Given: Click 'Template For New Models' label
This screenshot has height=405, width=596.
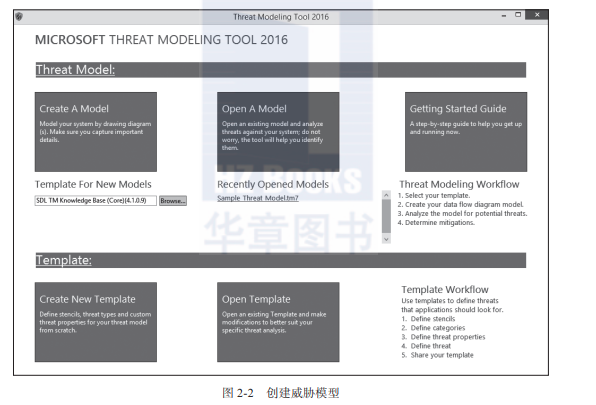Looking at the screenshot, I should (93, 184).
